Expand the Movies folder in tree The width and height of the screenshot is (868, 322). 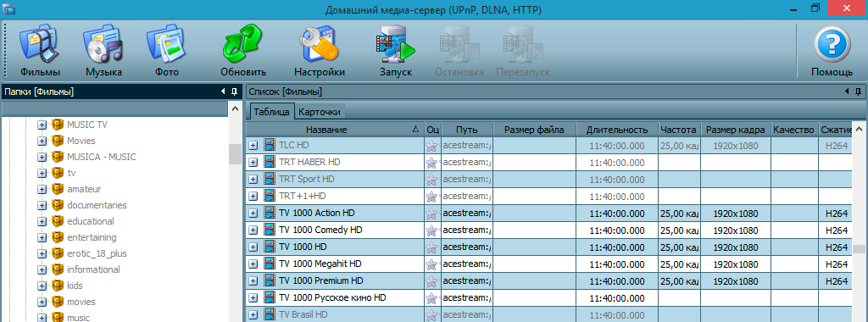pos(42,141)
